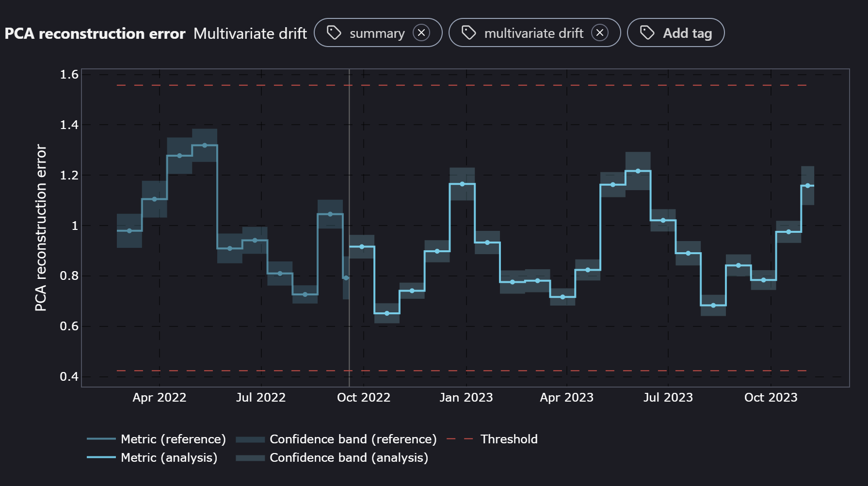Click the analysis data point peak at Jan 2023
868x486 pixels.
tap(462, 184)
